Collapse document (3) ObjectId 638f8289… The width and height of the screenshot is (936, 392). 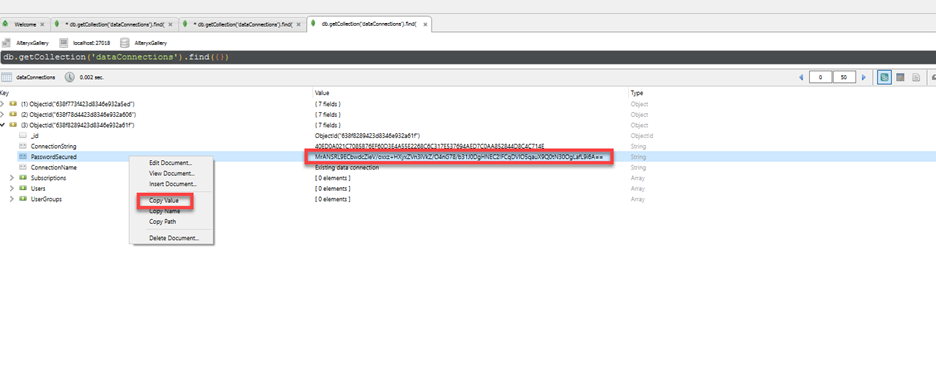2,125
